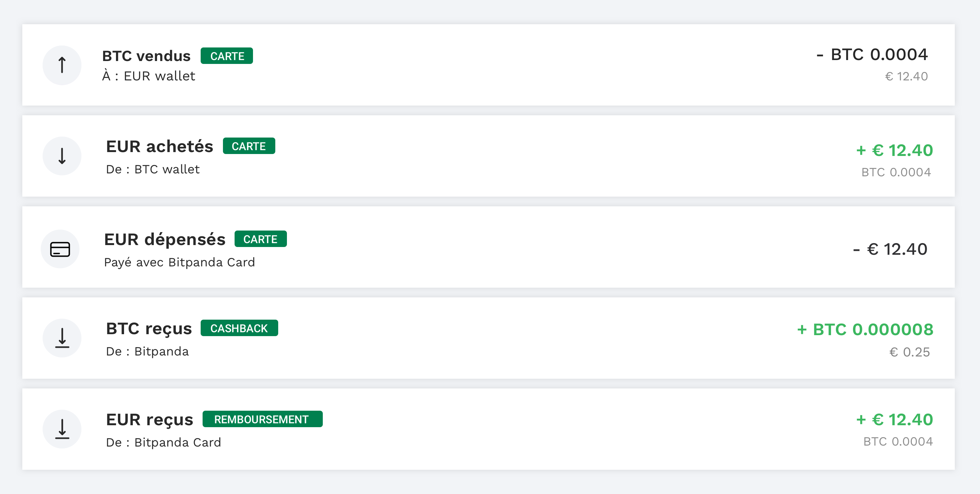Select De : Bitpanda Card subtitle
Viewport: 980px width, 494px height.
click(163, 442)
